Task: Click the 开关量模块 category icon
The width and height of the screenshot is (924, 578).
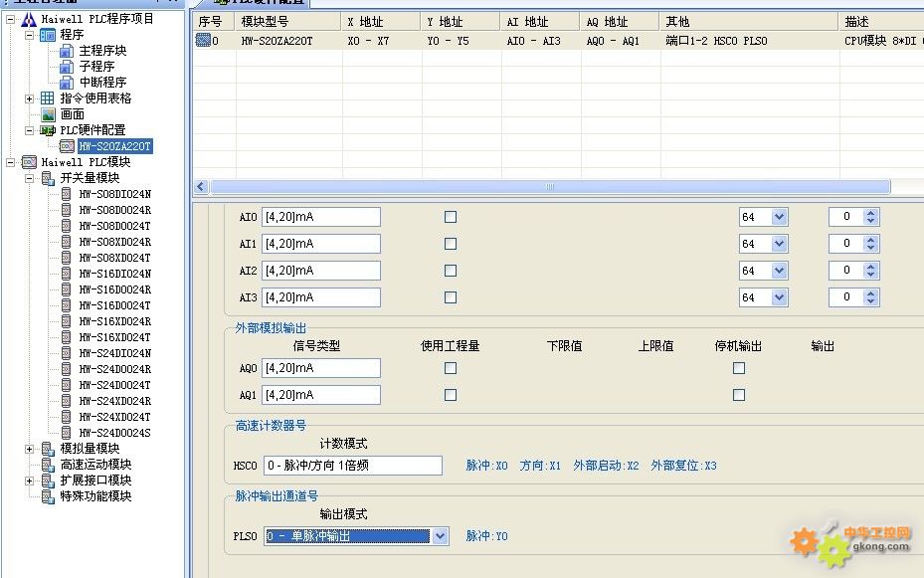Action: [x=48, y=178]
